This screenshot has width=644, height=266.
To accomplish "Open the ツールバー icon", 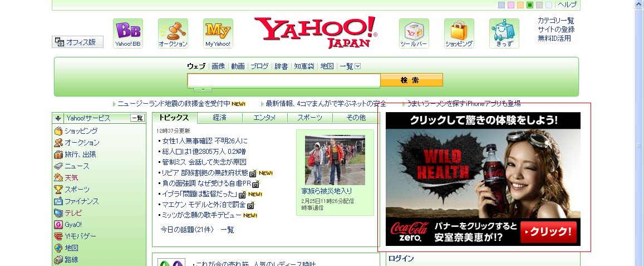I will pos(414,33).
